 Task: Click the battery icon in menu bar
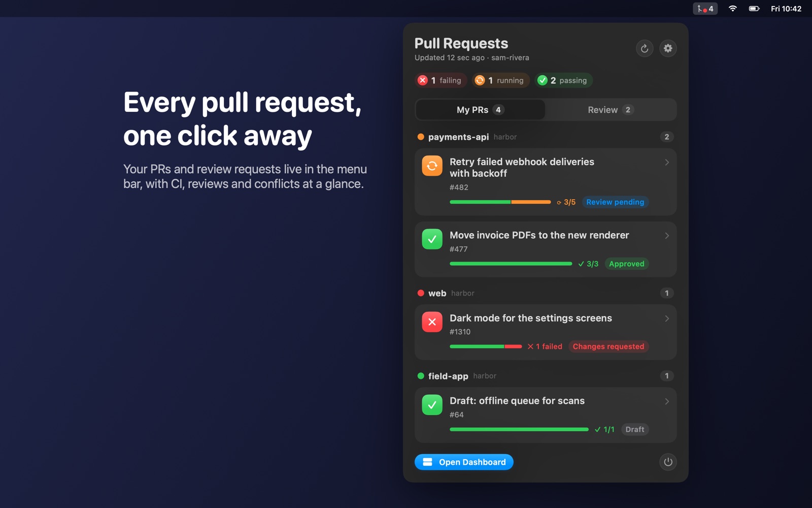click(x=754, y=9)
